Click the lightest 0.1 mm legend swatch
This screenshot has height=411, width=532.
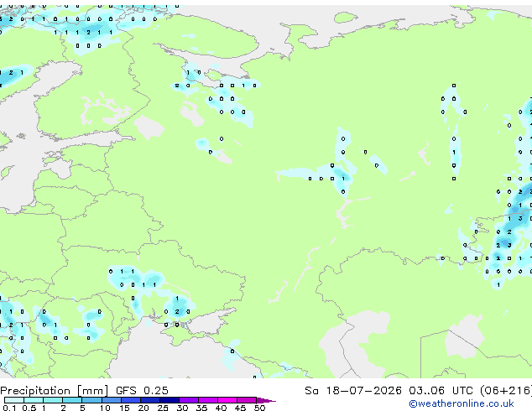click(14, 400)
